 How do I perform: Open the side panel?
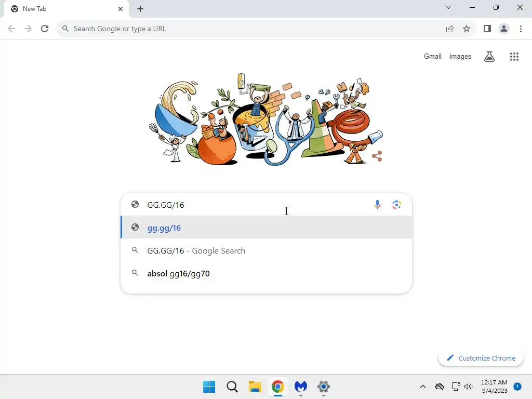(487, 29)
